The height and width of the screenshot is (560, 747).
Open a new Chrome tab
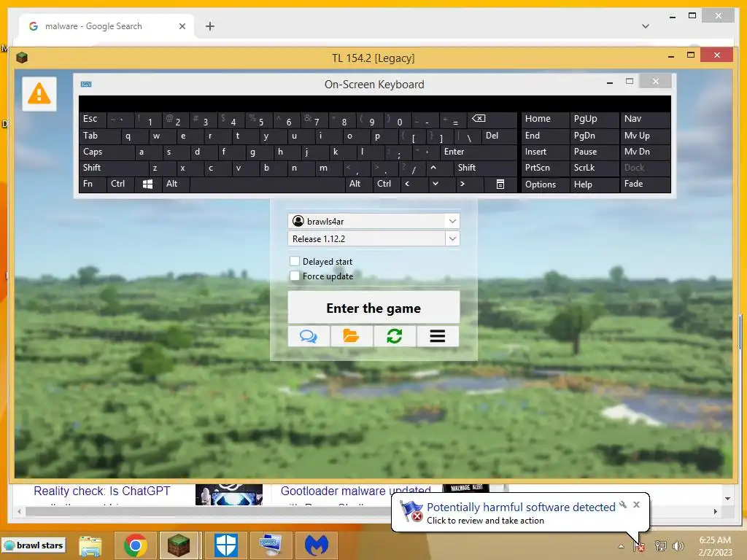[210, 26]
